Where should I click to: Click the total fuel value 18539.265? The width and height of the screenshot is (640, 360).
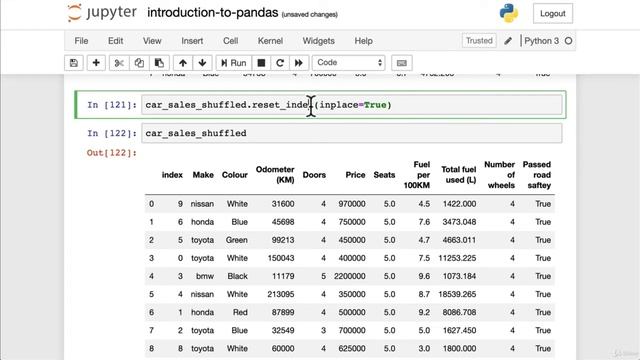(x=457, y=294)
